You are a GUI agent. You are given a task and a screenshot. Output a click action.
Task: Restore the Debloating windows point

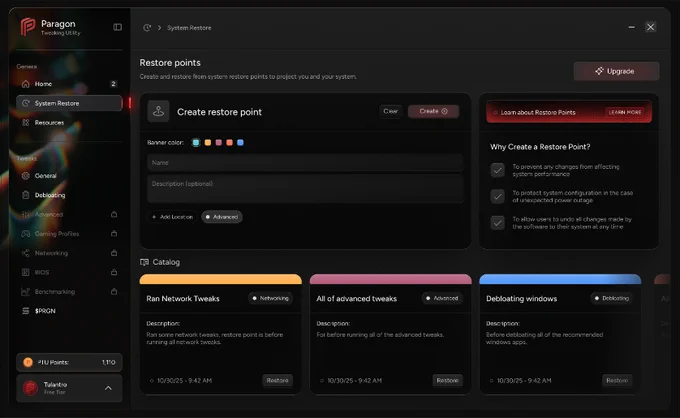617,380
